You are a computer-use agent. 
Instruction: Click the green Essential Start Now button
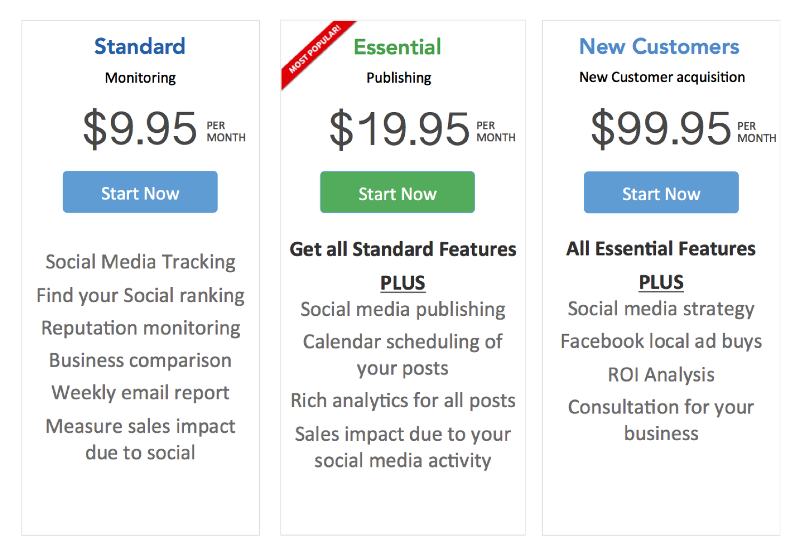(x=397, y=192)
